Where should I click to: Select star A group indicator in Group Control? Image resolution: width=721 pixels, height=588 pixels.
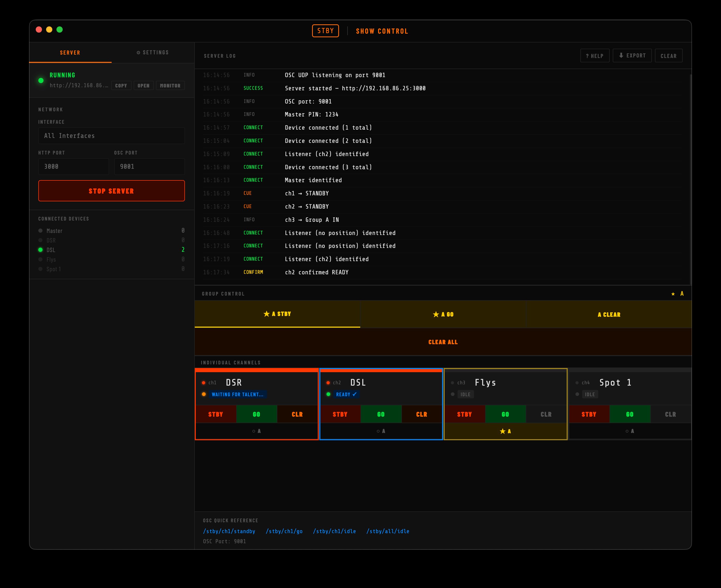[x=677, y=294]
